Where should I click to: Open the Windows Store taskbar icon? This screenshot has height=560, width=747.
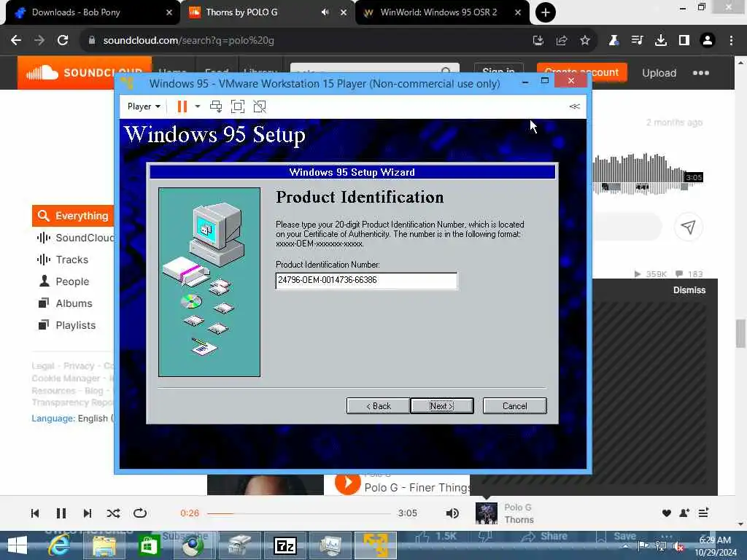click(x=149, y=545)
